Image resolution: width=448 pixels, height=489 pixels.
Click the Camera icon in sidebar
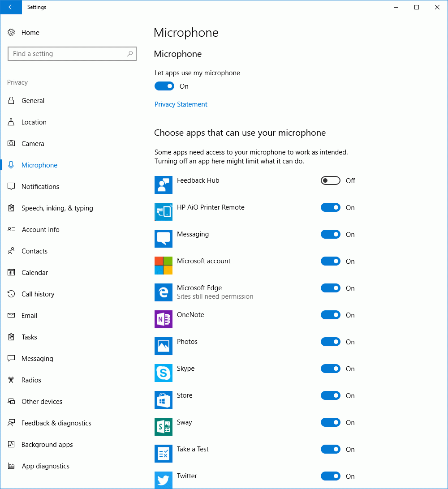click(x=11, y=143)
